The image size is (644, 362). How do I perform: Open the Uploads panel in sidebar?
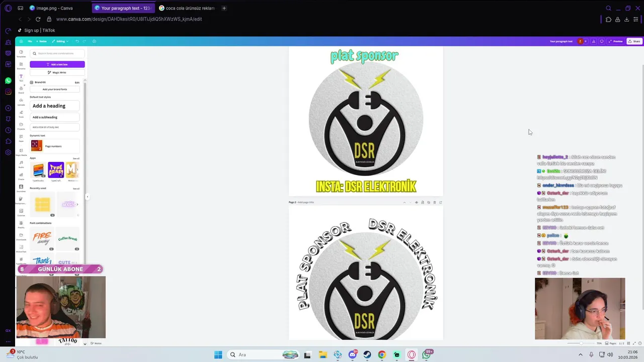pyautogui.click(x=21, y=102)
